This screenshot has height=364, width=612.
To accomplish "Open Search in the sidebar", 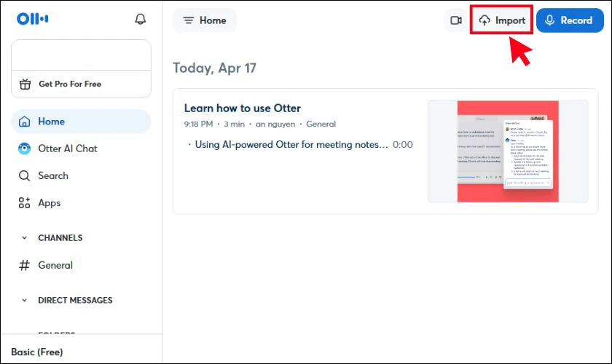I will pyautogui.click(x=81, y=175).
